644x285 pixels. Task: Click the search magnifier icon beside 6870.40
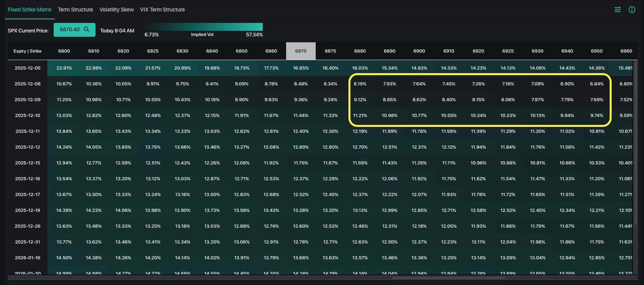(87, 30)
